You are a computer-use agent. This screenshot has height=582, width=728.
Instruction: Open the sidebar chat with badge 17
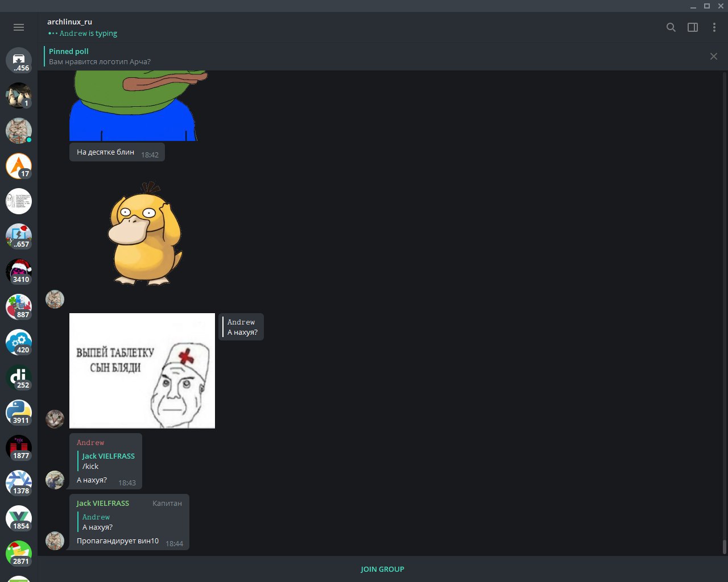pos(19,166)
